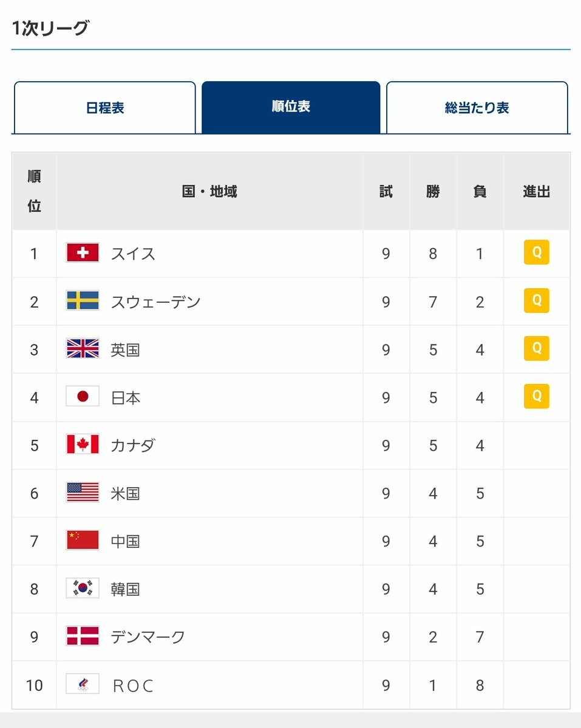Click the Sweden flag icon
This screenshot has width=581, height=728.
(83, 301)
